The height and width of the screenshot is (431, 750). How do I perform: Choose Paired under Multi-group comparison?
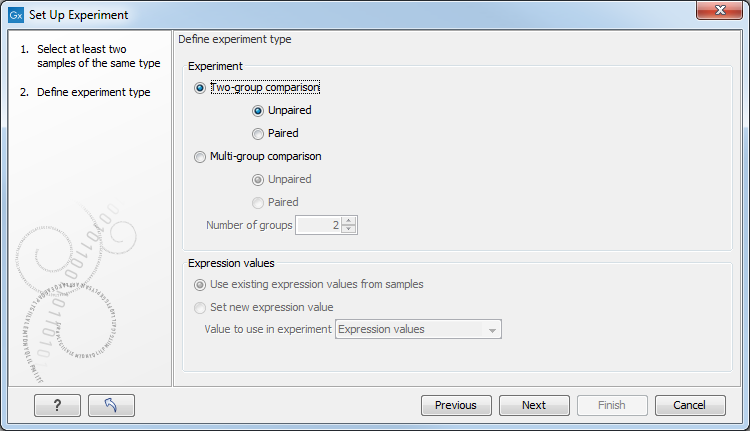click(x=258, y=203)
